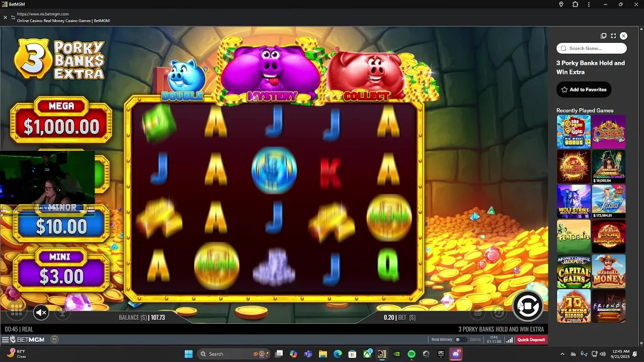
Task: Open the Cleopatra game thumbnail
Action: pos(609,132)
